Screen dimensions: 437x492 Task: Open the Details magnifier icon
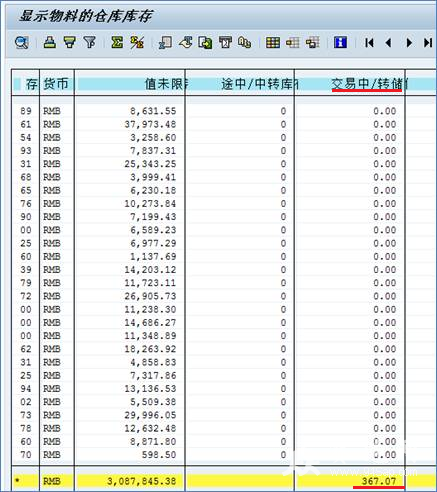click(22, 43)
